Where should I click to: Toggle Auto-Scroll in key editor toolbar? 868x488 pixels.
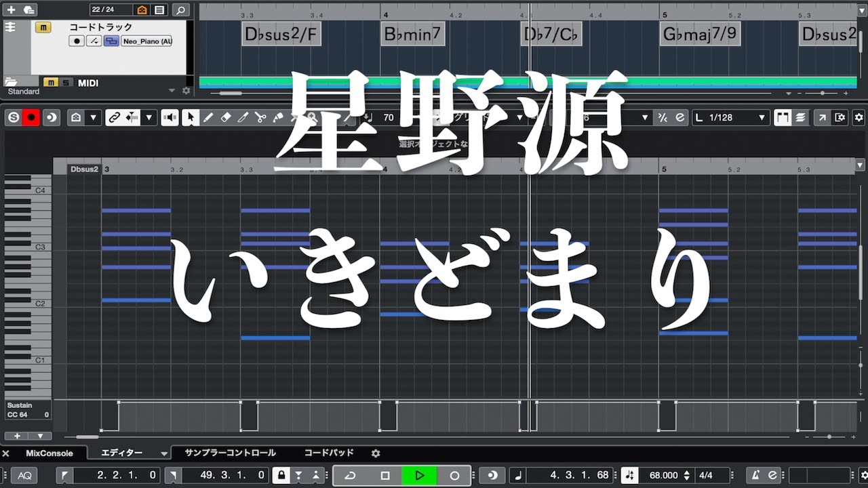[132, 117]
